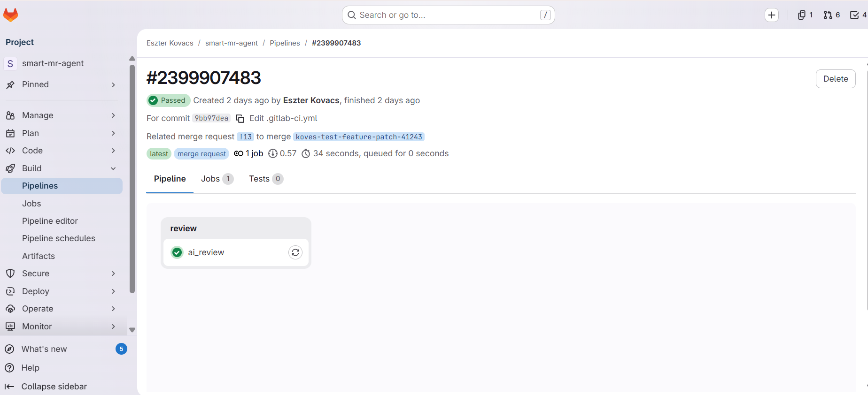Viewport: 868px width, 395px height.
Task: Expand the Pinned section chevron
Action: 113,85
